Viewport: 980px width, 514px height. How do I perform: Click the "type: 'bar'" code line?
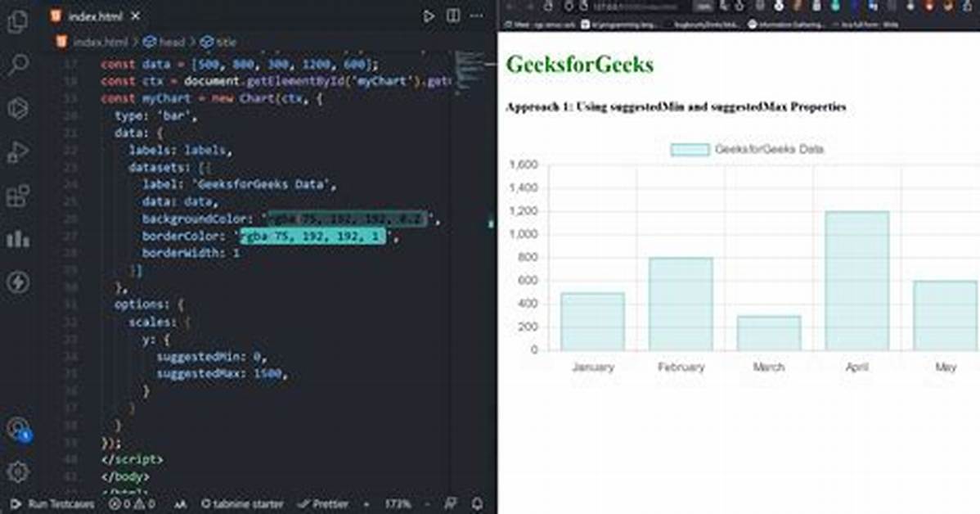tap(155, 116)
